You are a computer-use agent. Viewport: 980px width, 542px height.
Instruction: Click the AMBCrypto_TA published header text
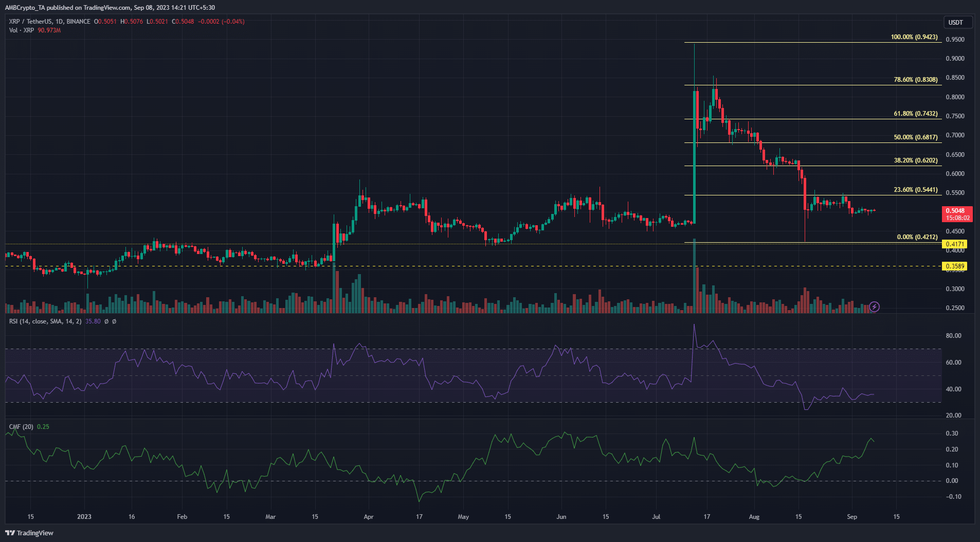point(110,8)
